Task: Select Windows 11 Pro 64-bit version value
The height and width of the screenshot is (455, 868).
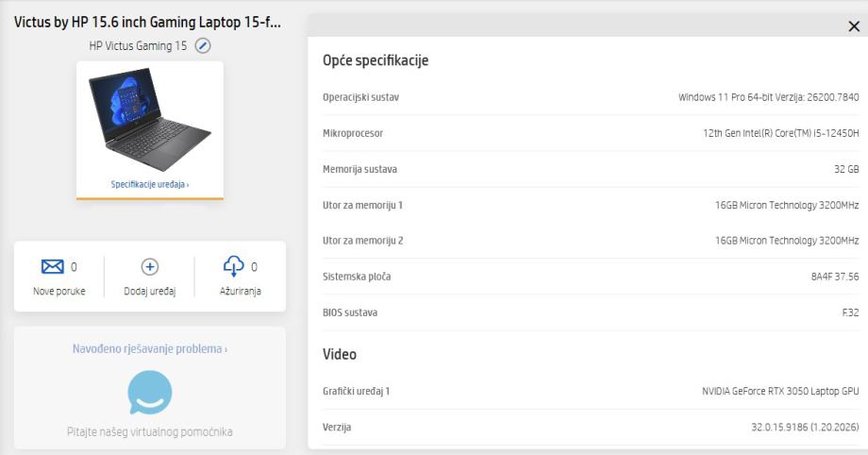Action: click(768, 97)
